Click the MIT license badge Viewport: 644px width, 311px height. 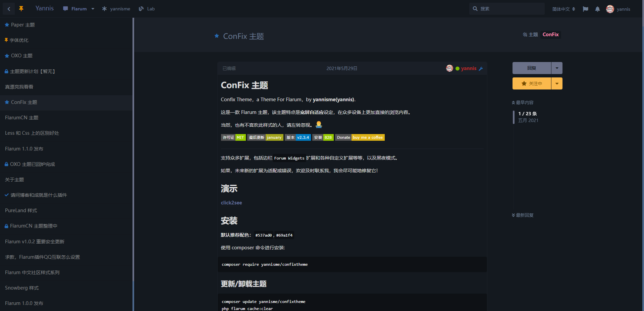[233, 137]
